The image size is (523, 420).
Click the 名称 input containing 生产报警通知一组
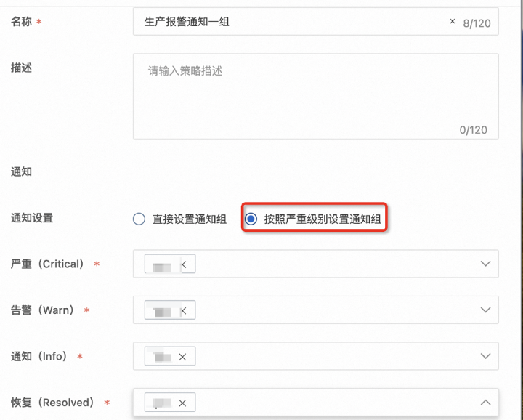[x=291, y=22]
